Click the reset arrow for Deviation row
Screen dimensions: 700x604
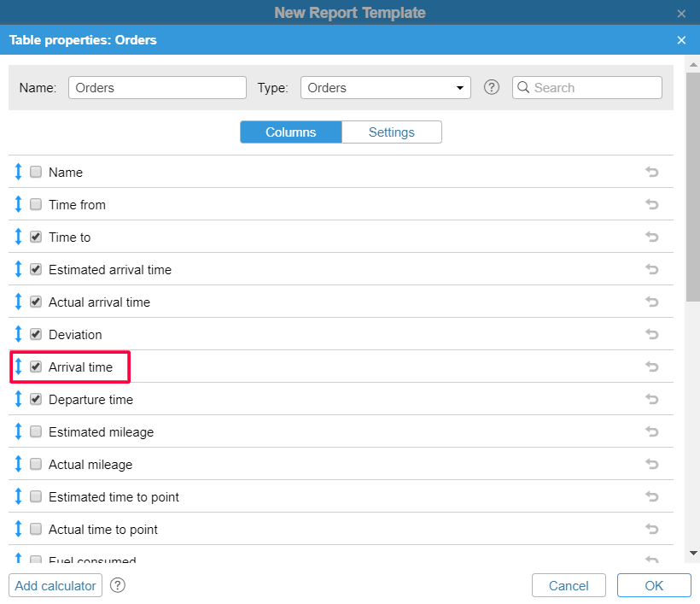652,334
